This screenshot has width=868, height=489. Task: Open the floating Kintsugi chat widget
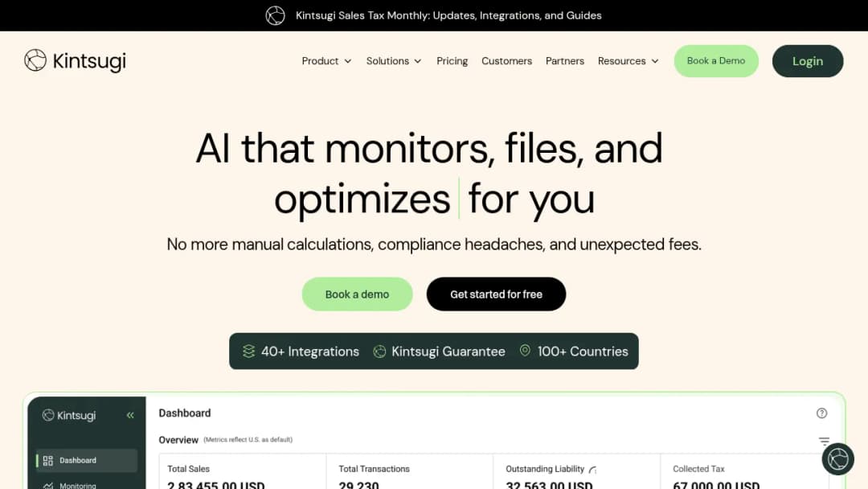point(837,459)
